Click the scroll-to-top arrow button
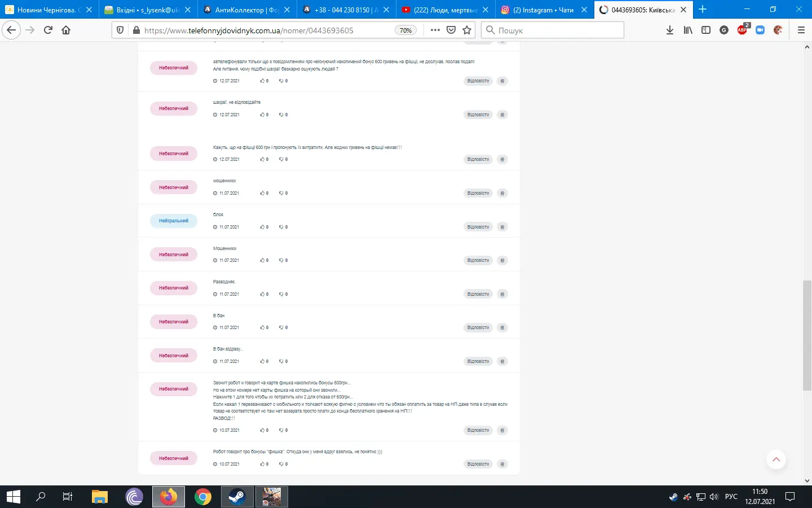 [776, 459]
